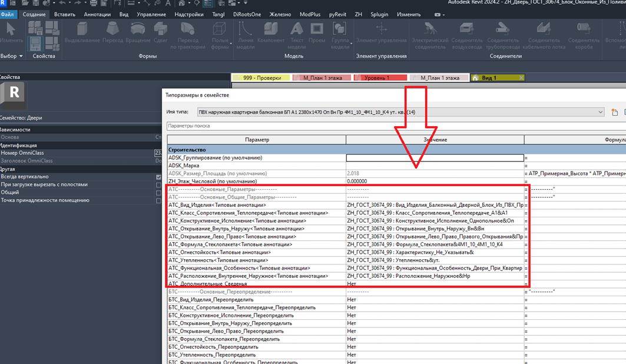Toggle the highlighted Properties palette icon
626x364 pixels.
(35, 44)
